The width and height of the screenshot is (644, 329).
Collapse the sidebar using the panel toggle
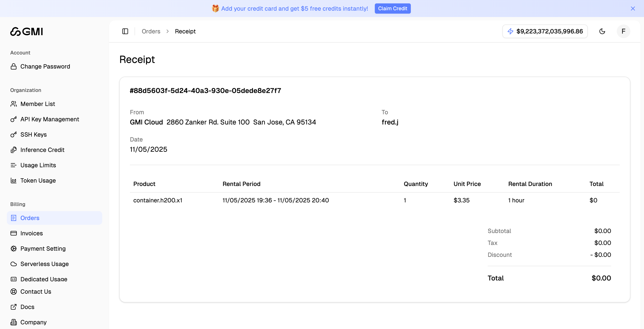pyautogui.click(x=125, y=31)
